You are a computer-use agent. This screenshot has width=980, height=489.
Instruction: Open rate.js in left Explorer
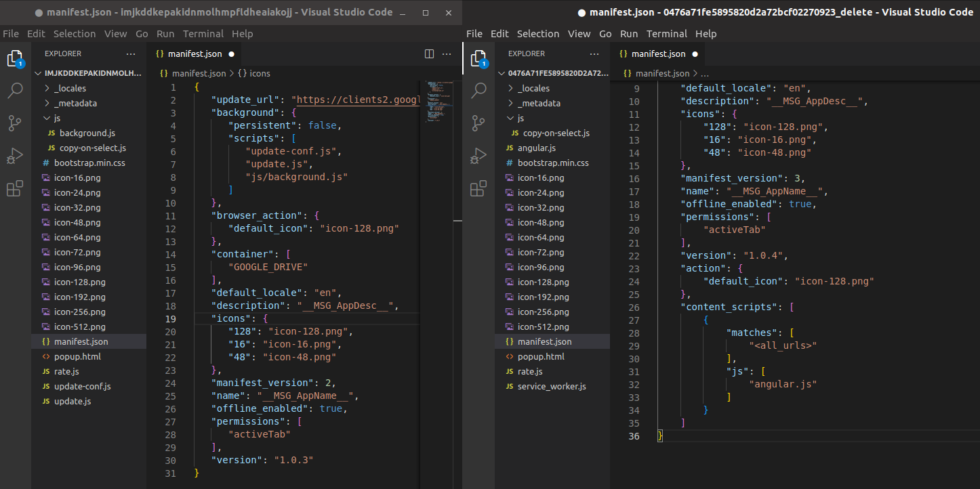pyautogui.click(x=89, y=371)
